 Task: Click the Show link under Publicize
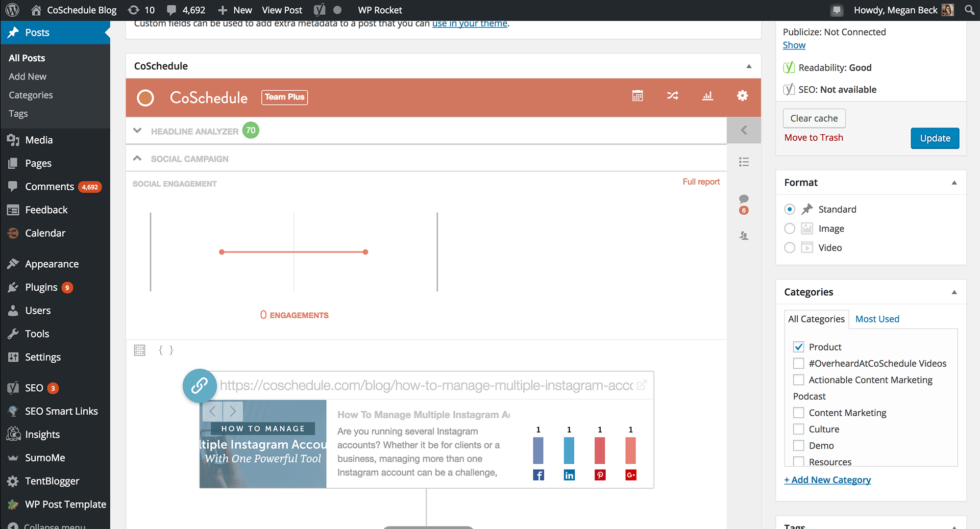click(x=794, y=45)
